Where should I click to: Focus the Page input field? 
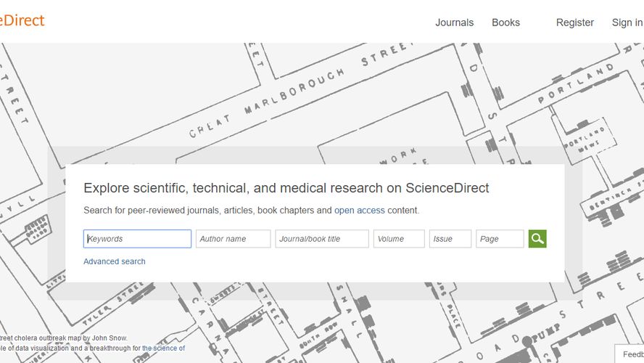499,239
